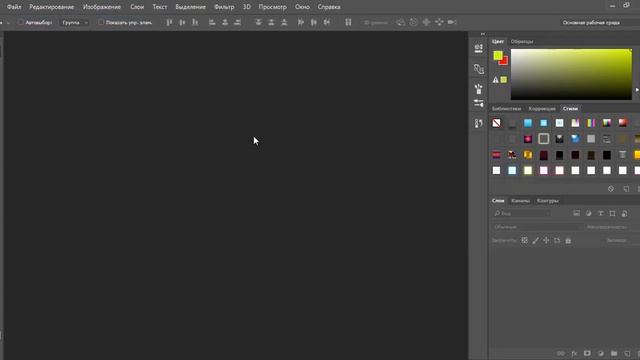Enable Показать упр. элем. checkbox
This screenshot has width=640, height=360.
[x=101, y=22]
